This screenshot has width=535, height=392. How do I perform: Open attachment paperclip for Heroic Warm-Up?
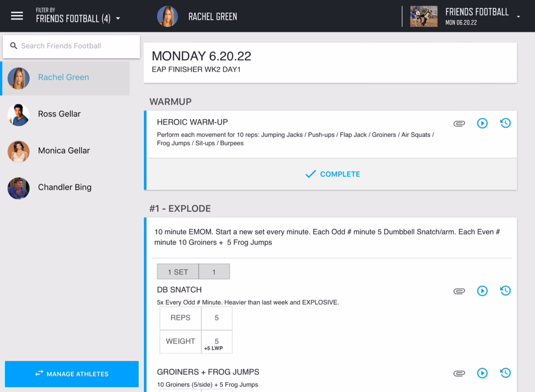coord(459,124)
